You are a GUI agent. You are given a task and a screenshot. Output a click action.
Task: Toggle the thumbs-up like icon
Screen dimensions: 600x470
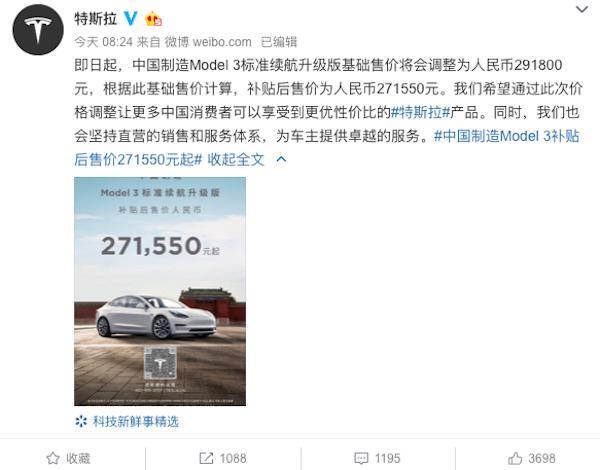[x=515, y=458]
